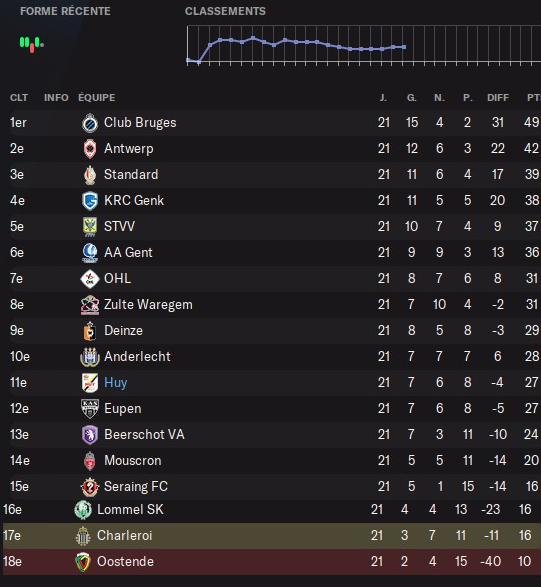Click the Huy club badge icon
541x587 pixels.
click(90, 383)
